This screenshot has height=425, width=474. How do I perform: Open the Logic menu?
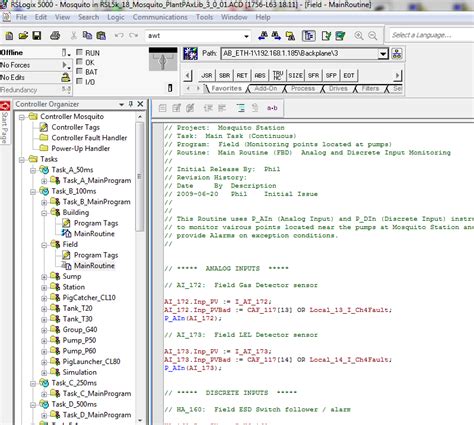click(116, 17)
